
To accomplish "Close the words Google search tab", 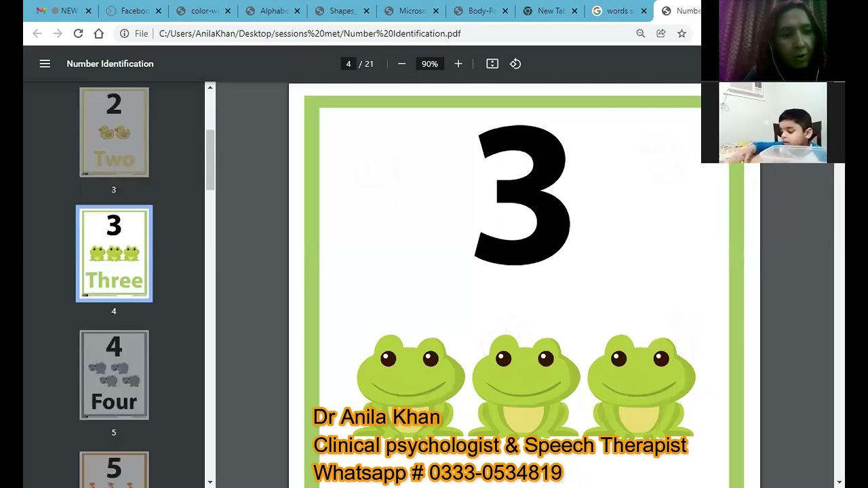I will click(644, 11).
